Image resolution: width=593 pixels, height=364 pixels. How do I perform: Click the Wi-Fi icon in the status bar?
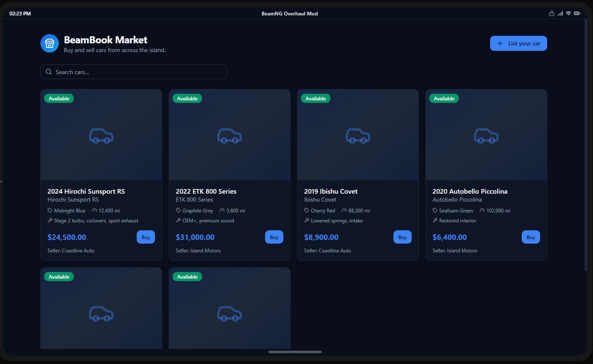coord(568,13)
